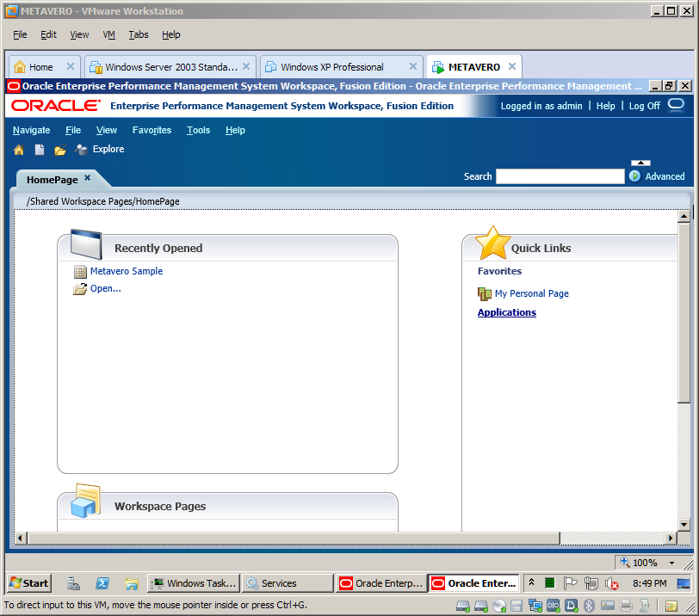Click the New Document page icon
The image size is (699, 616).
(x=40, y=150)
